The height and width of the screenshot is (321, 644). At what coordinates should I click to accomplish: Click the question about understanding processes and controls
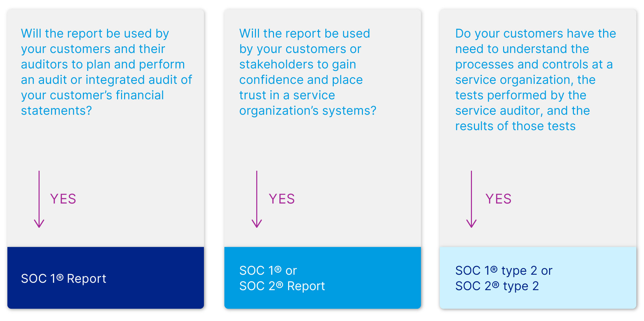536,80
